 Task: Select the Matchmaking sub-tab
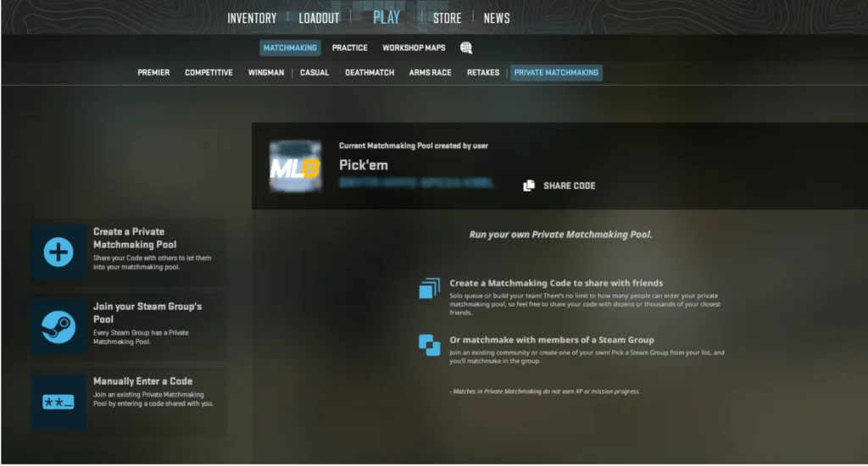pyautogui.click(x=290, y=48)
